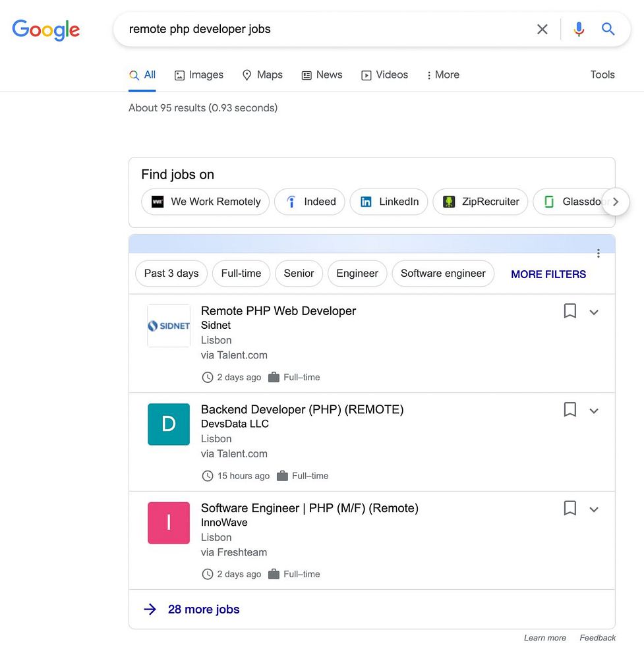644x659 pixels.
Task: Expand the InnoWave job details chevron
Action: pyautogui.click(x=594, y=509)
